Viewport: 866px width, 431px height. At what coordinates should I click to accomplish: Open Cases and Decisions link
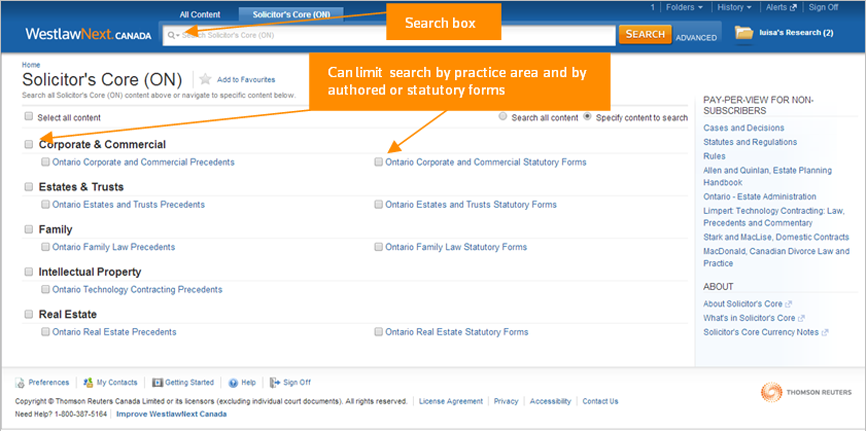click(x=743, y=128)
